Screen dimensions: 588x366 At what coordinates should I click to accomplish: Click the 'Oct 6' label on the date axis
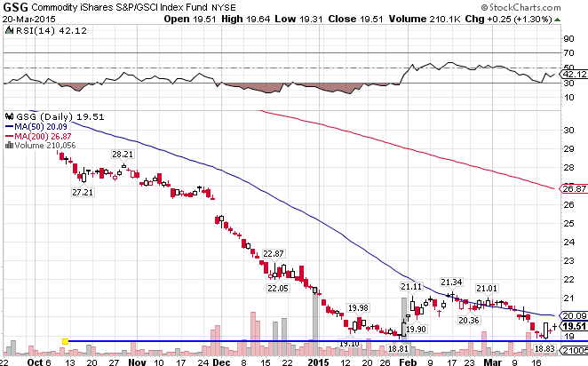click(x=38, y=362)
